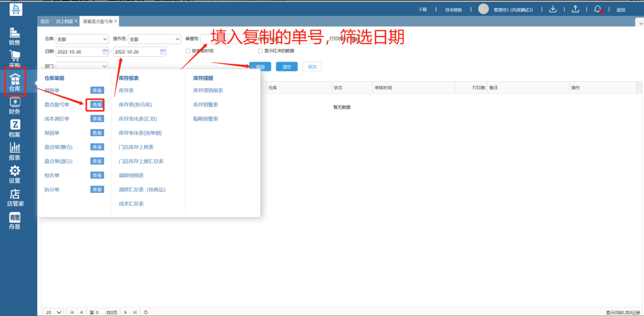Click the 清空 button
The image size is (644, 316).
click(x=286, y=67)
